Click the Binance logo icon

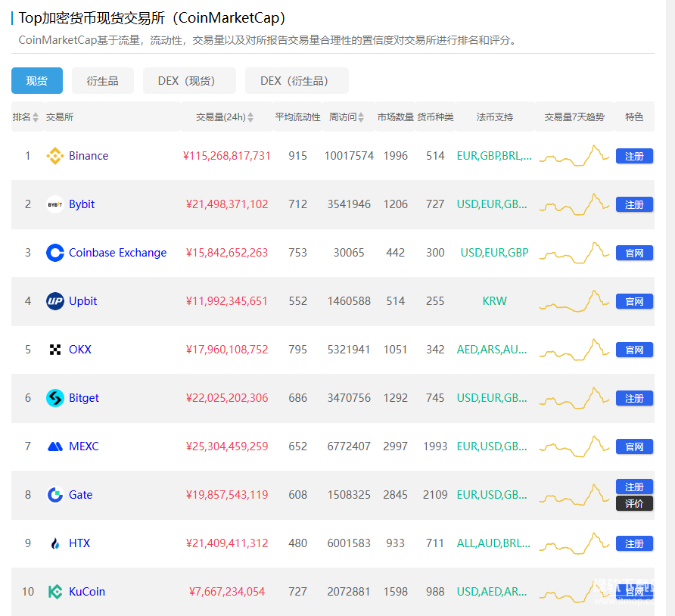click(x=55, y=156)
